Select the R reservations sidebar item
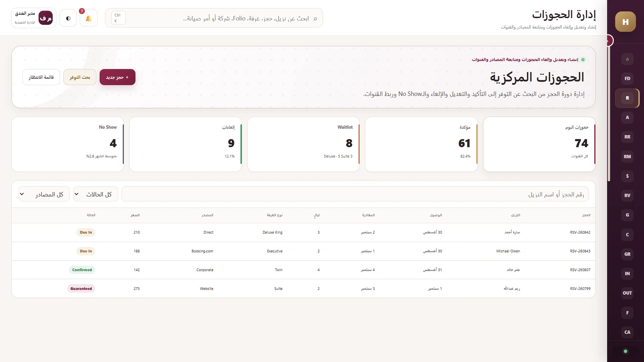644x362 pixels. pos(627,98)
